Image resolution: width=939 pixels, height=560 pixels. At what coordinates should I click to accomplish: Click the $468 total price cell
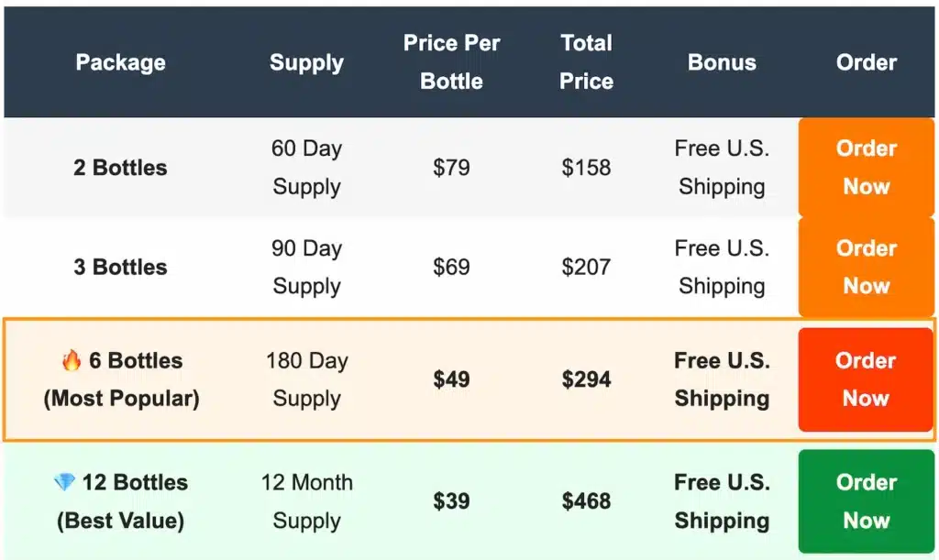[587, 501]
